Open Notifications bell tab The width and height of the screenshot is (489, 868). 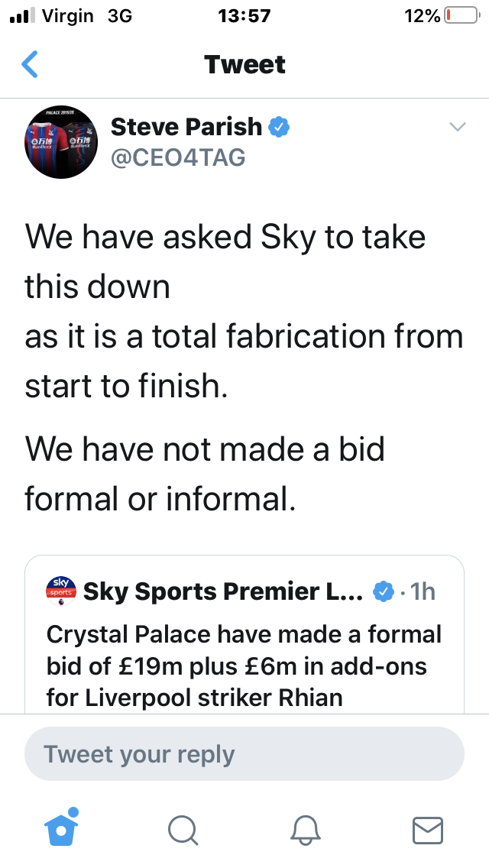[x=305, y=831]
